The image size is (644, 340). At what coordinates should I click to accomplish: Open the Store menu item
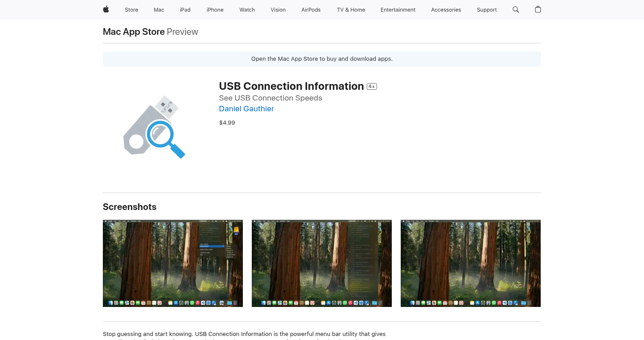(x=131, y=10)
